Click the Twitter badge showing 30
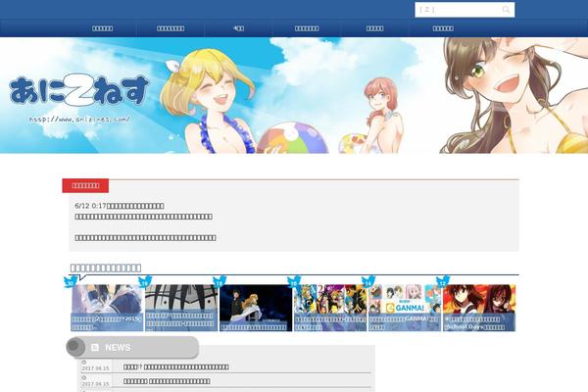 tap(71, 281)
